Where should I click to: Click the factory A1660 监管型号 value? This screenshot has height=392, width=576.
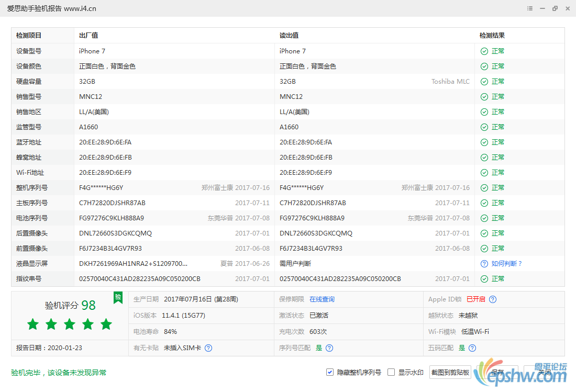point(88,127)
